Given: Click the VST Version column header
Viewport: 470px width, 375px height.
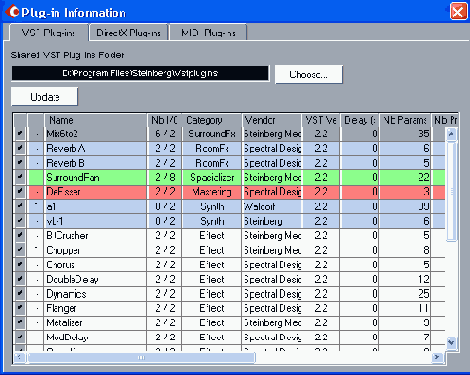Looking at the screenshot, I should 321,120.
